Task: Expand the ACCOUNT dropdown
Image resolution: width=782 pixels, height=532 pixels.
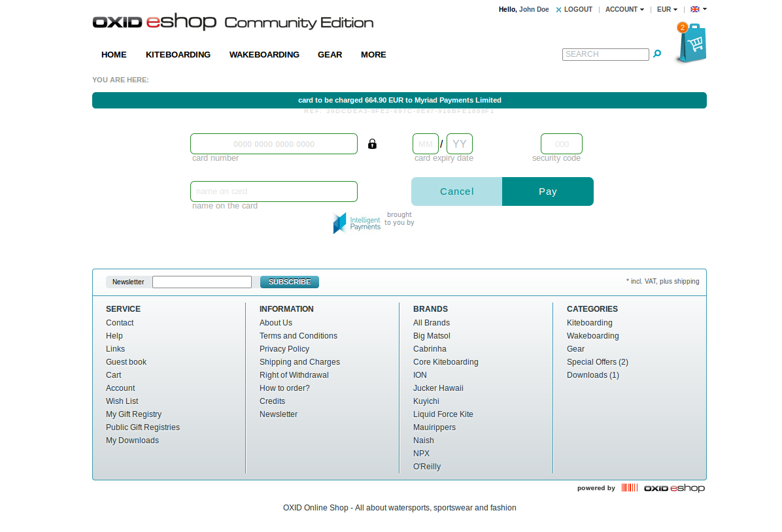Action: (624, 9)
